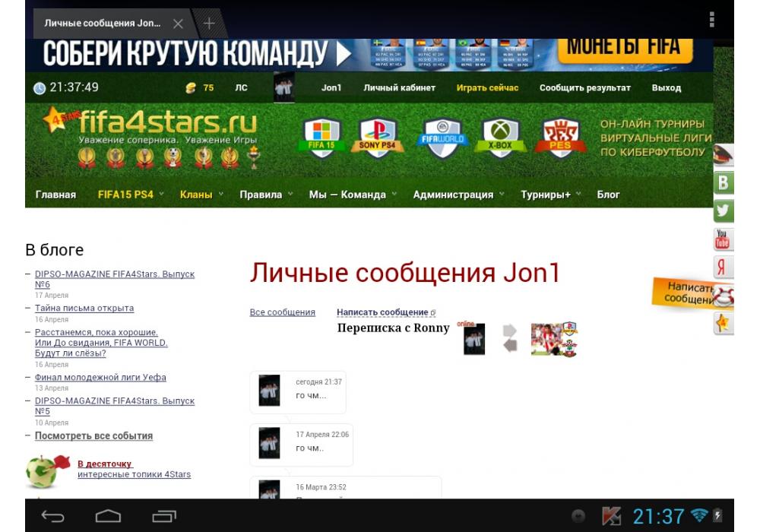Open the Yandex social sidebar icon
Viewport: 760px width, 532px height.
pos(724,267)
